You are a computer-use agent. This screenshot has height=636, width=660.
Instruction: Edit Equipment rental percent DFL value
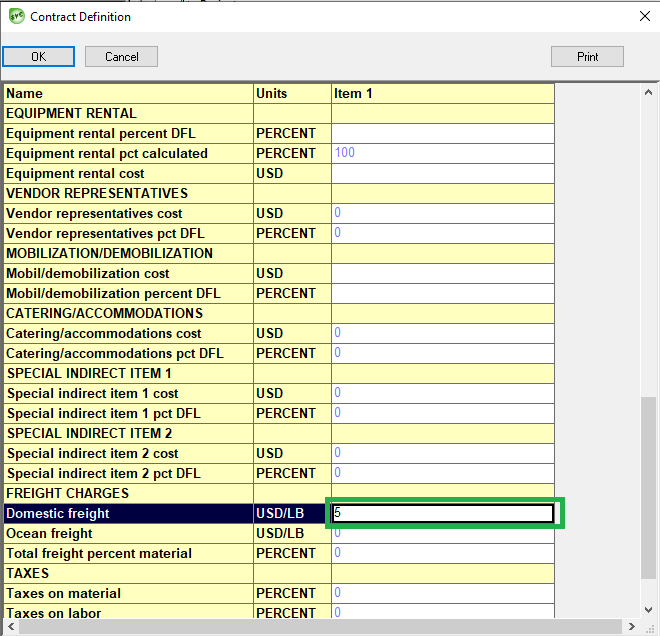click(443, 133)
